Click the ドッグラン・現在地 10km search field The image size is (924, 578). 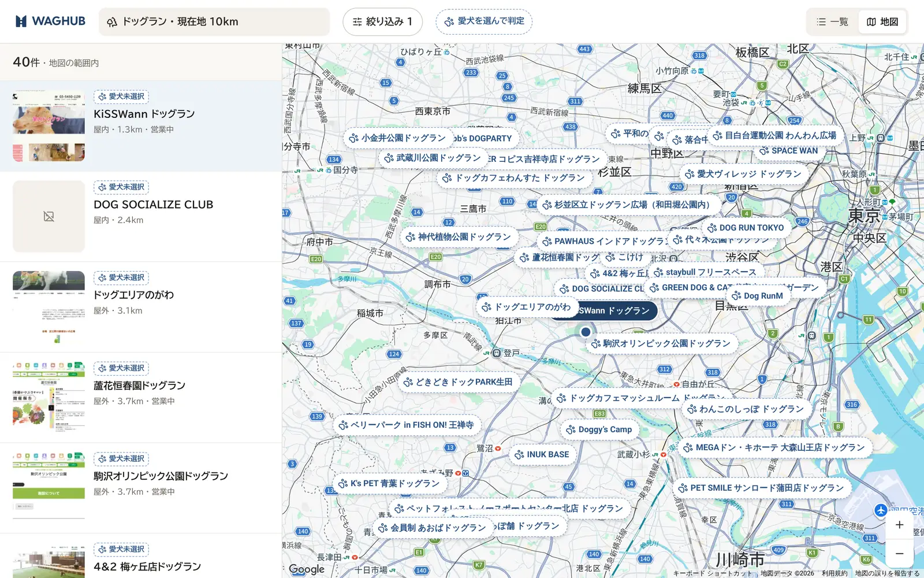point(214,22)
